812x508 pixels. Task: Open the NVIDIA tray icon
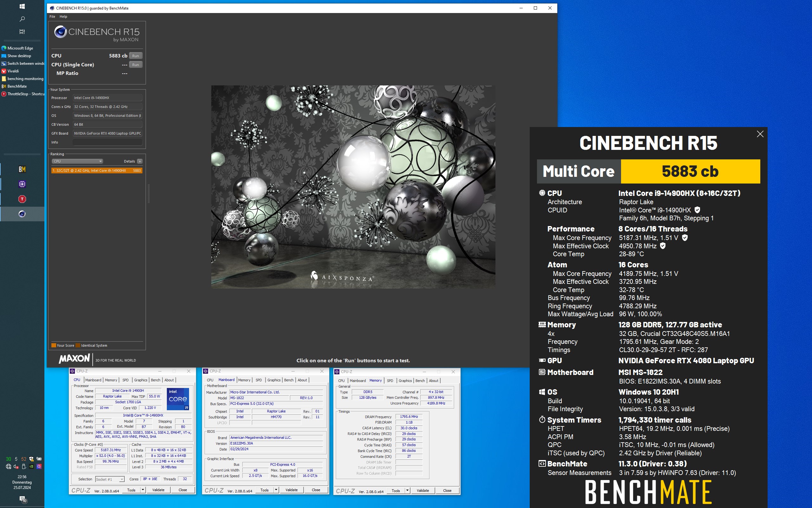(x=31, y=466)
